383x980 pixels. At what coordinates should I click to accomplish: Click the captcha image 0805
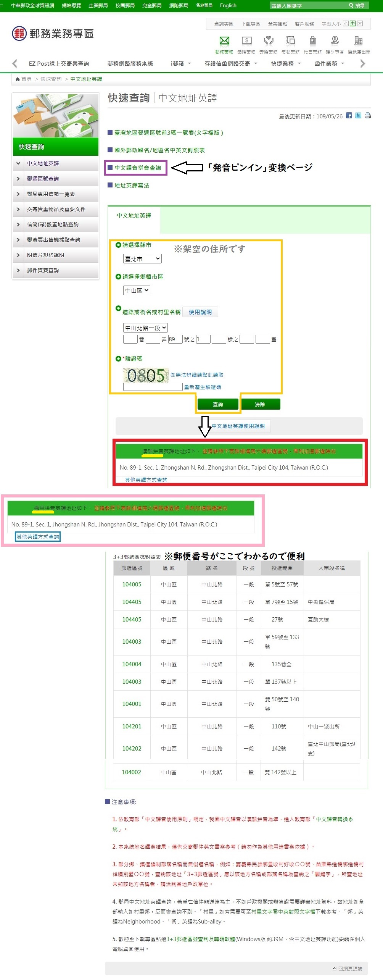[146, 375]
